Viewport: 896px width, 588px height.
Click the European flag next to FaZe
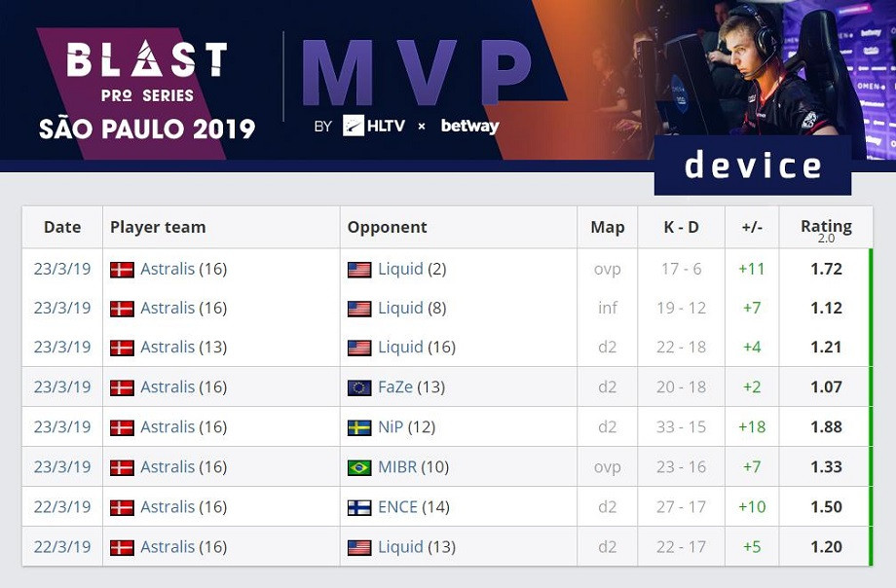(359, 388)
